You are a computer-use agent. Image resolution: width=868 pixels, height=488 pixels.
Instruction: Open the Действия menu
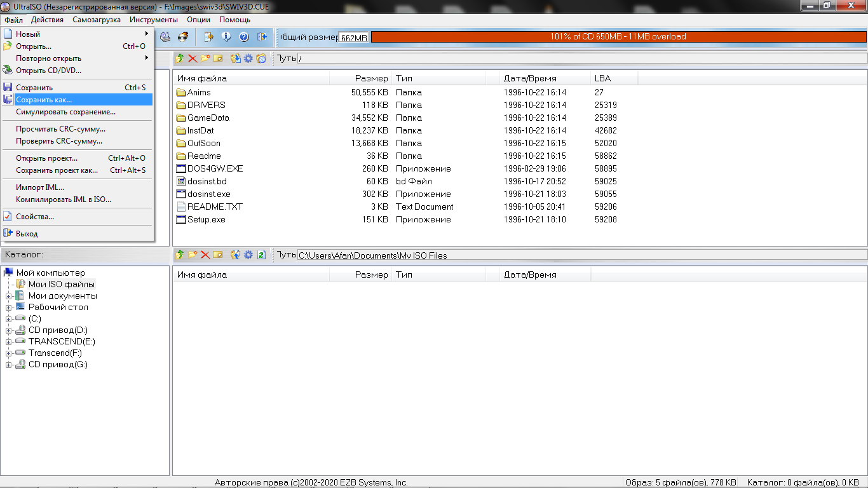47,20
